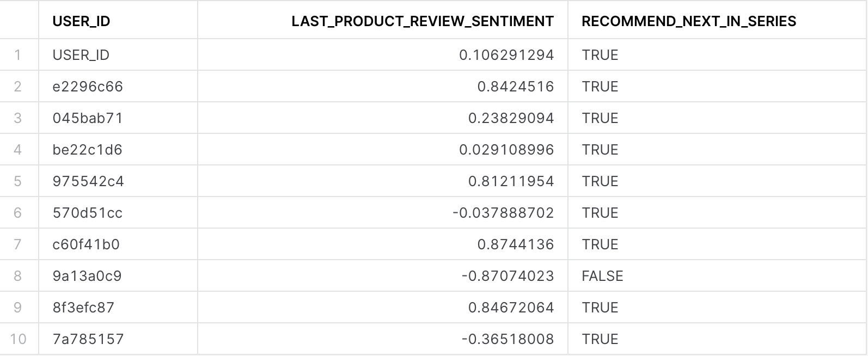The image size is (868, 356).
Task: Select the cell containing 975542c4
Action: point(118,181)
